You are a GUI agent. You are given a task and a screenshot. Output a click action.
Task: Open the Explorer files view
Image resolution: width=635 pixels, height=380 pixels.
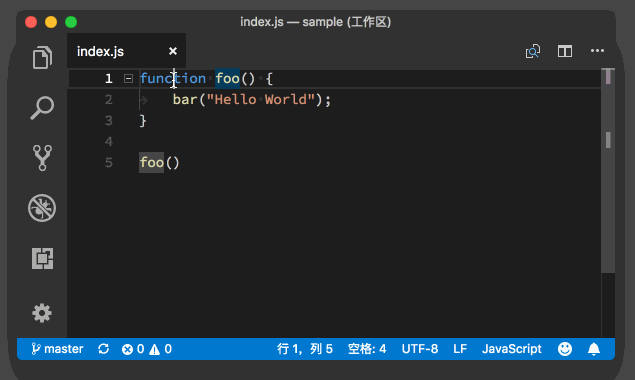click(42, 57)
